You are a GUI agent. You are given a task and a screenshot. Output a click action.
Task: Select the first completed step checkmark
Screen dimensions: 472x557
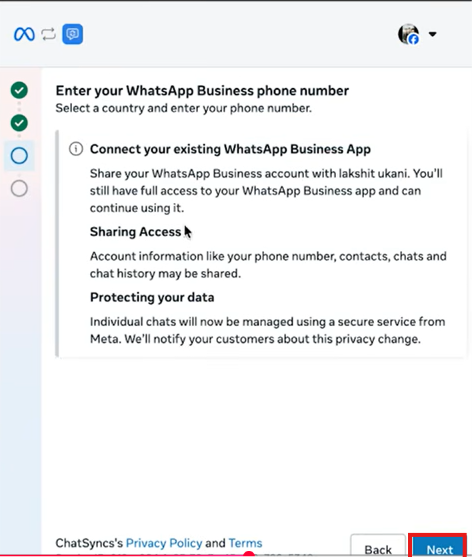[x=19, y=90]
